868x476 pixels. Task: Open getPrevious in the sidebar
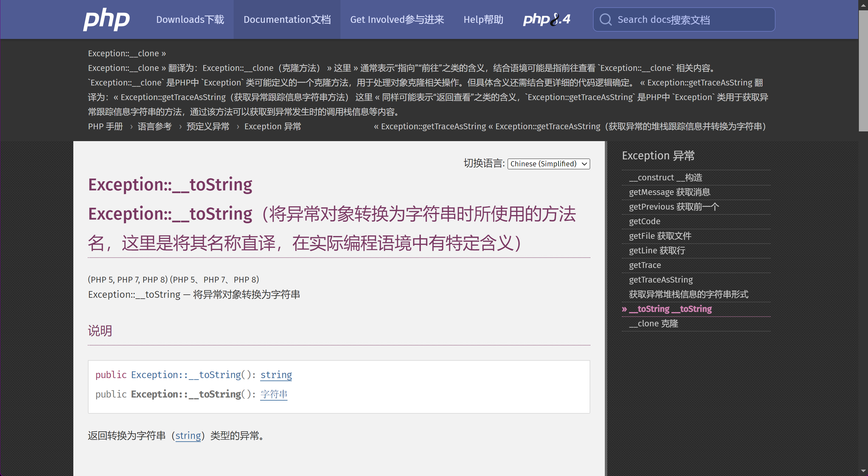click(674, 207)
